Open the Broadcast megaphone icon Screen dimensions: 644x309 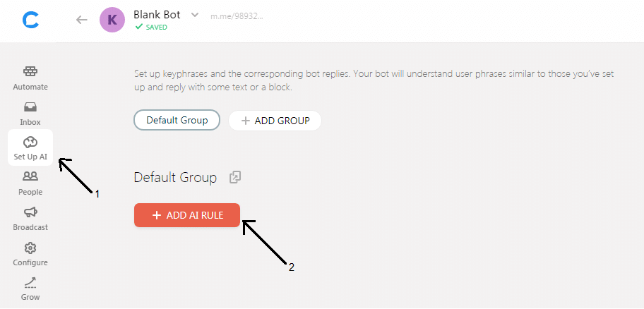point(30,212)
